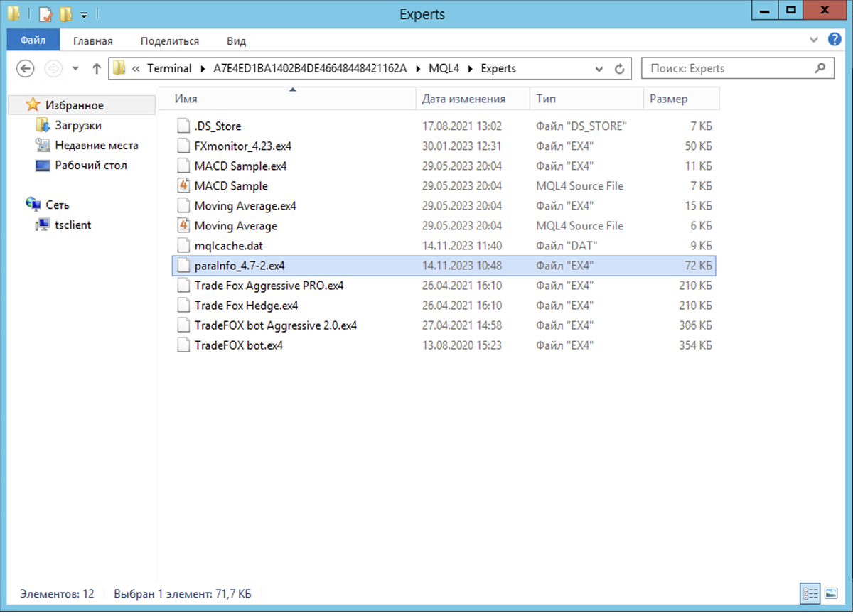Click the search magnifier icon

(820, 69)
